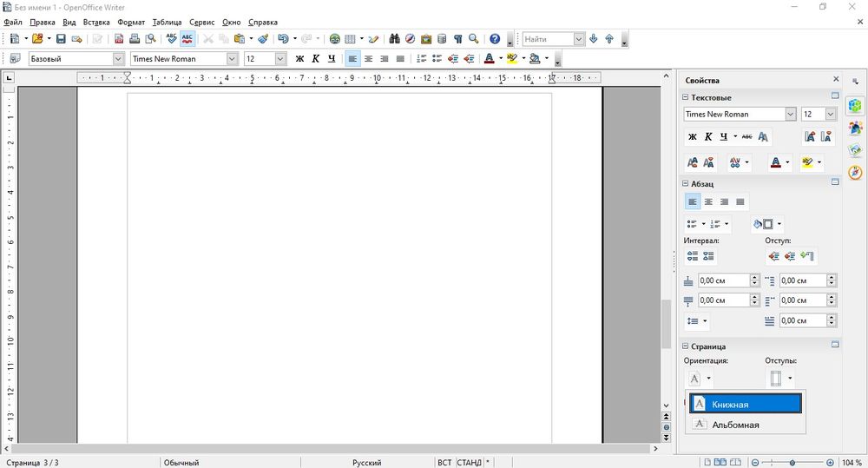
Task: Open sidebar Gallery tab icon
Action: (855, 151)
